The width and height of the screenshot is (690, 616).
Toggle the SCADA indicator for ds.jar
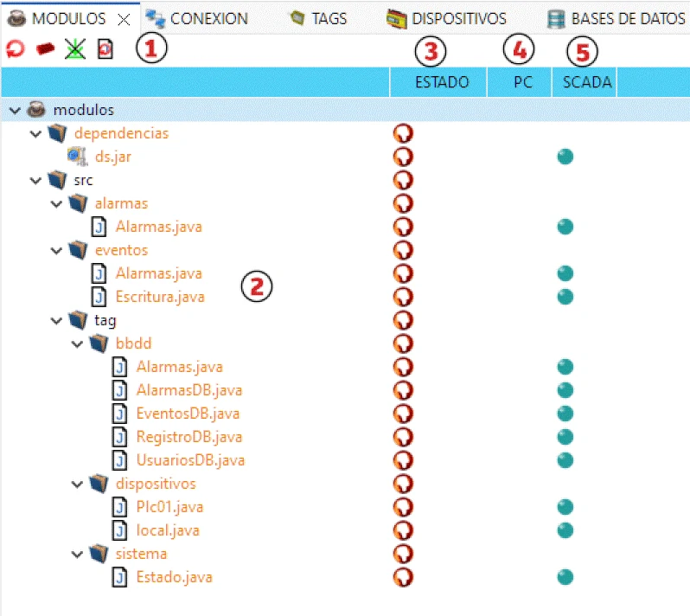[565, 157]
